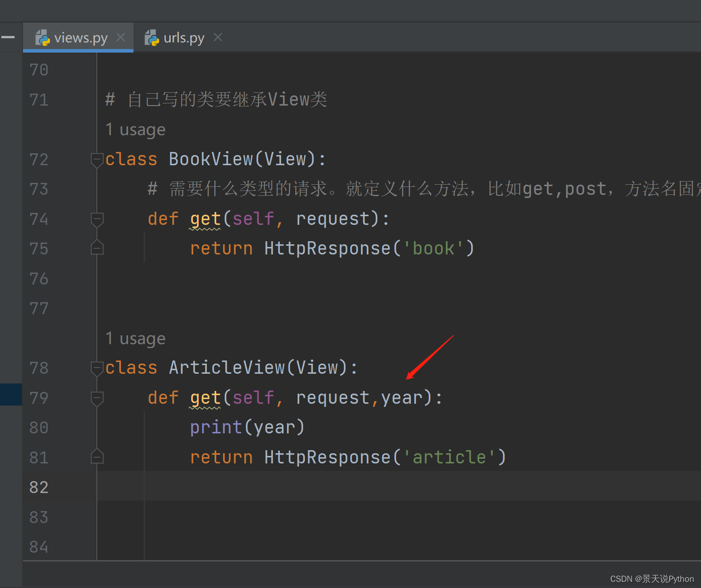Click line number 82 in the gutter

pyautogui.click(x=39, y=487)
